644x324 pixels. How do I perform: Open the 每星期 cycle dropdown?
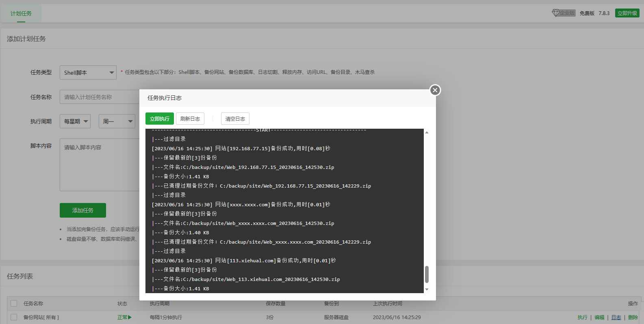click(75, 121)
